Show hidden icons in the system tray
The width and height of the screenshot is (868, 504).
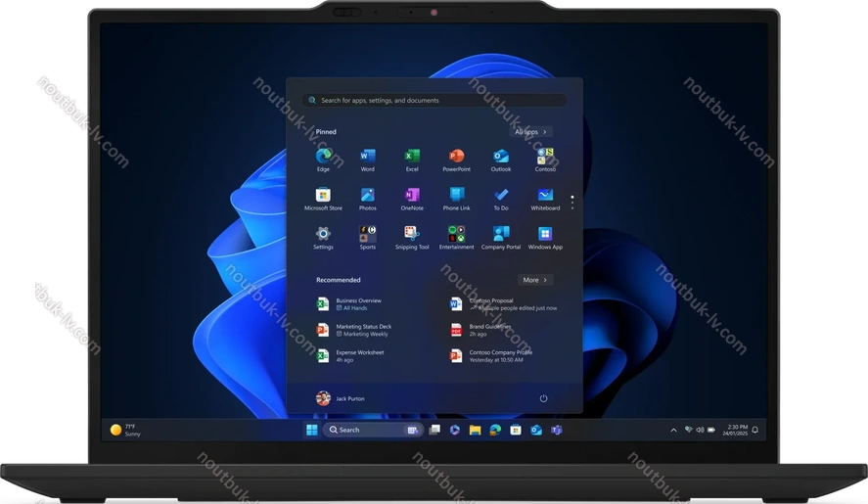click(x=673, y=430)
